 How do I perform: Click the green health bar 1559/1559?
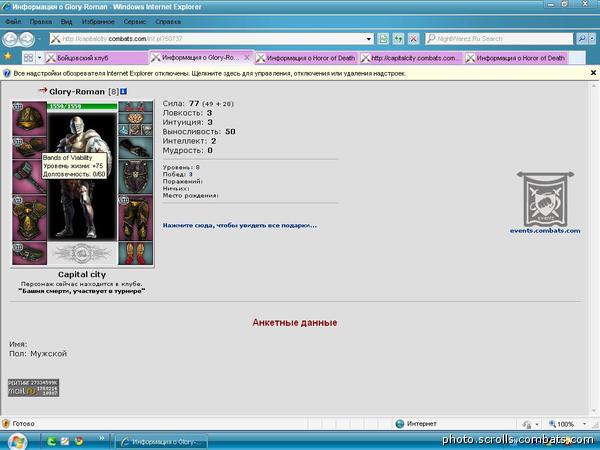pos(82,106)
